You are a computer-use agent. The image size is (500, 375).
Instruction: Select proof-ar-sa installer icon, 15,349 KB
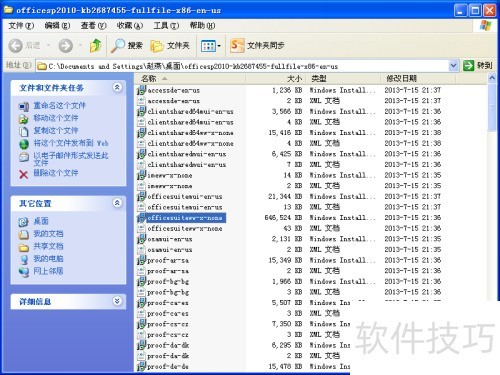[141, 260]
